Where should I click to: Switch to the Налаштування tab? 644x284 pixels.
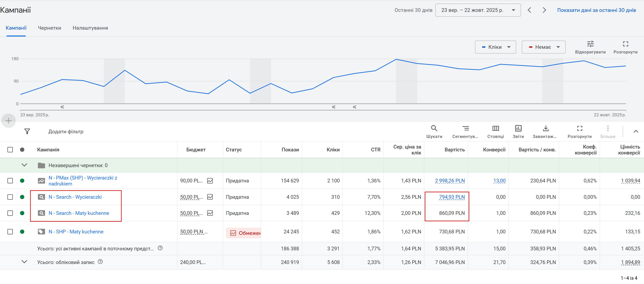[x=90, y=28]
